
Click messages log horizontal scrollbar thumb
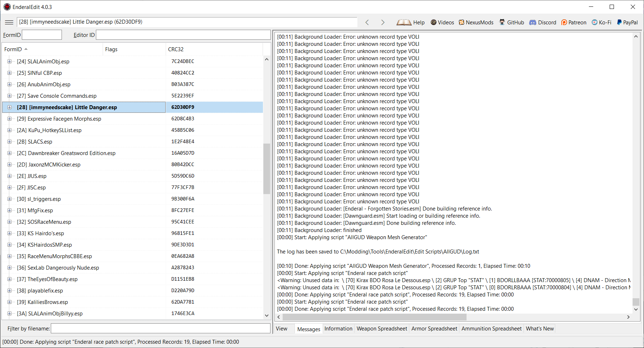(x=374, y=317)
